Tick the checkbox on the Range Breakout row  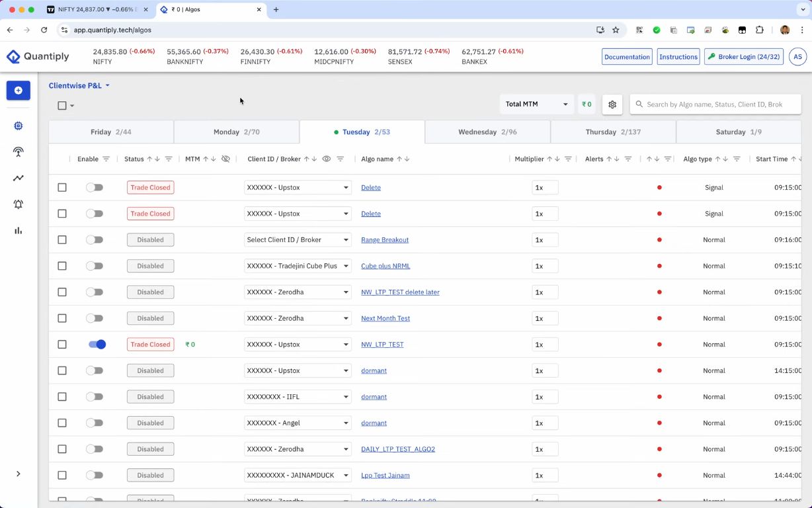pyautogui.click(x=62, y=239)
